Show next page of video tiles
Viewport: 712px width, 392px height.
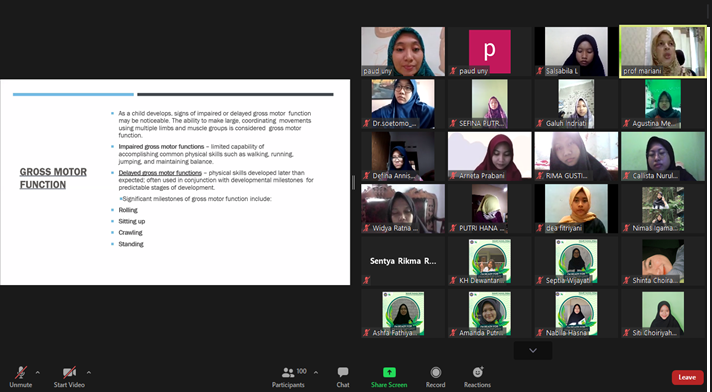(533, 350)
